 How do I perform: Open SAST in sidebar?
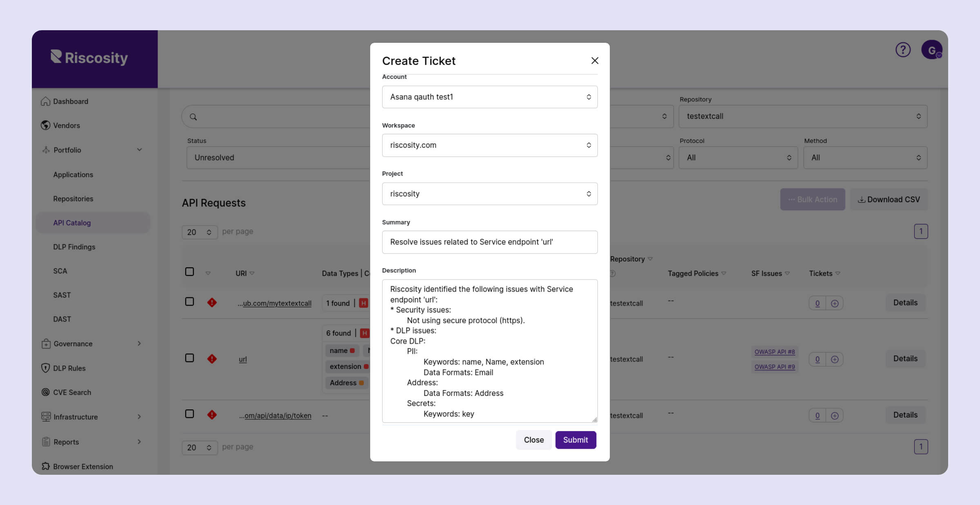62,295
